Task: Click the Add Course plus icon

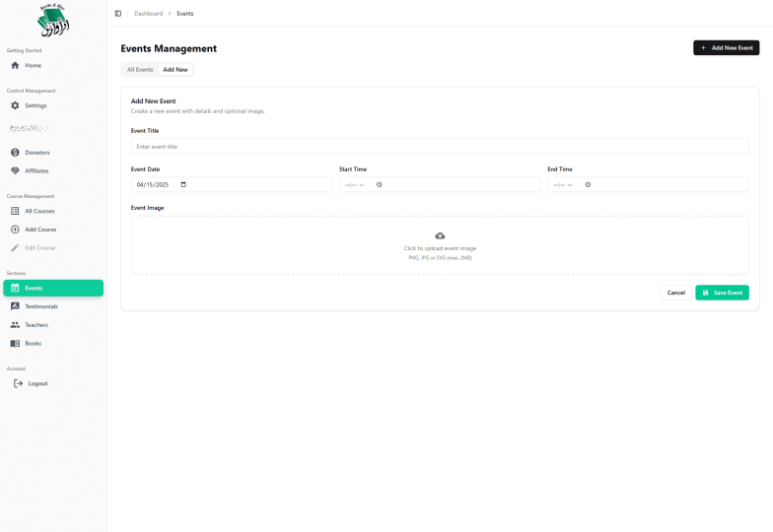Action: [x=15, y=229]
